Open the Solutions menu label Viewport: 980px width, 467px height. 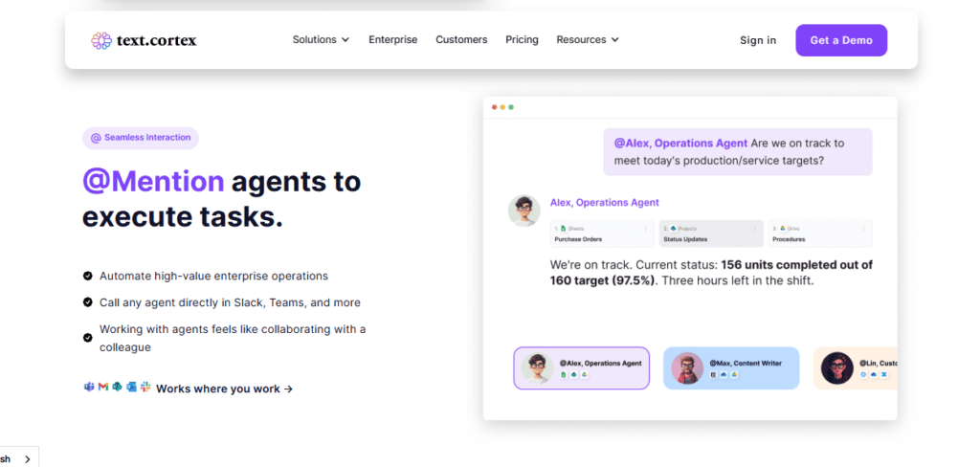click(x=314, y=40)
